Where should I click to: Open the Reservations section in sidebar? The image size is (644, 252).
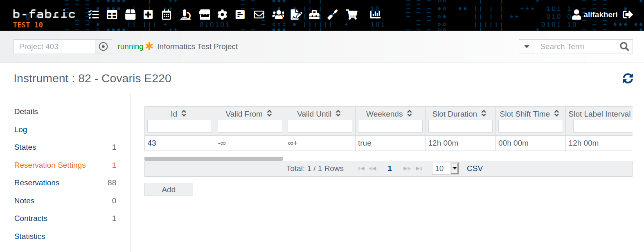click(x=37, y=183)
